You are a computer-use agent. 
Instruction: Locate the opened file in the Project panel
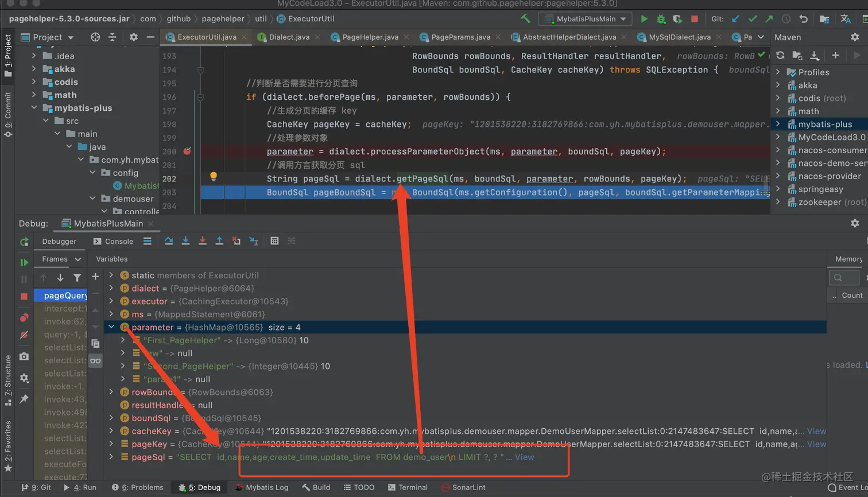tap(95, 37)
